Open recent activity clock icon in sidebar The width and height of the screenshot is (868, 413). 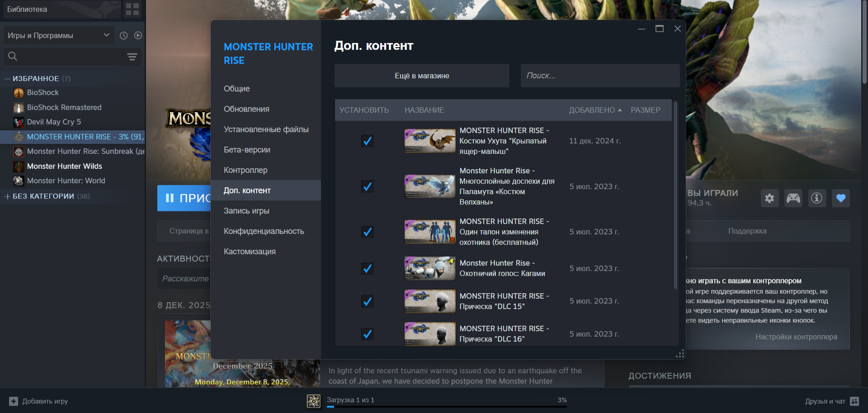[123, 35]
